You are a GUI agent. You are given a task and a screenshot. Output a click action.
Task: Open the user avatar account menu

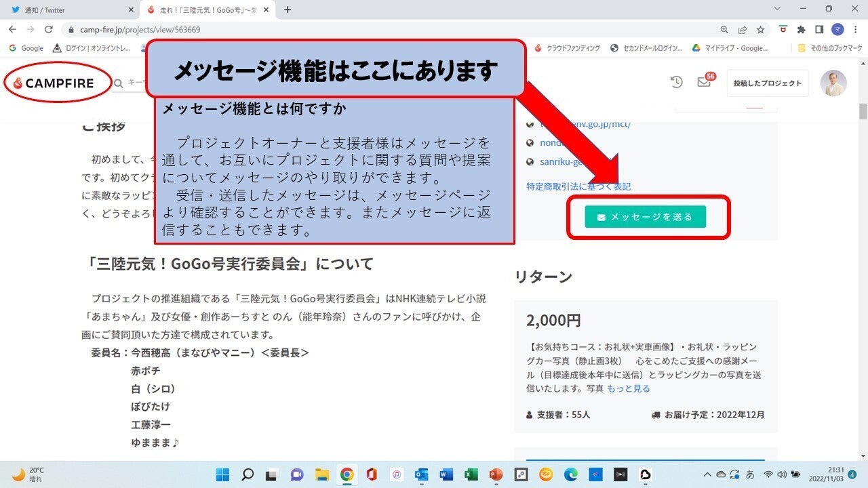click(x=833, y=83)
